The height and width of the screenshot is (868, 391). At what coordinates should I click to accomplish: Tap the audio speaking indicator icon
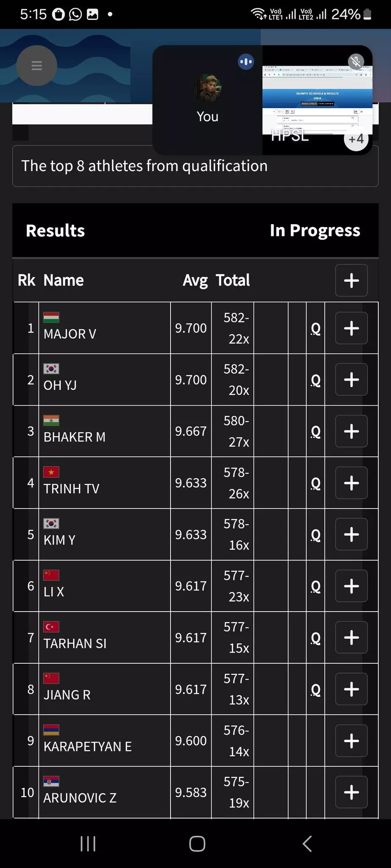click(x=246, y=62)
